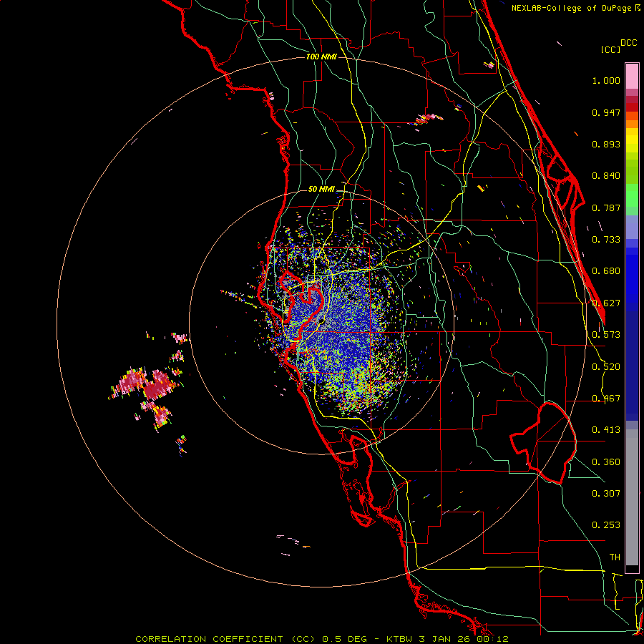Click the 0.413 scale value

tap(606, 430)
